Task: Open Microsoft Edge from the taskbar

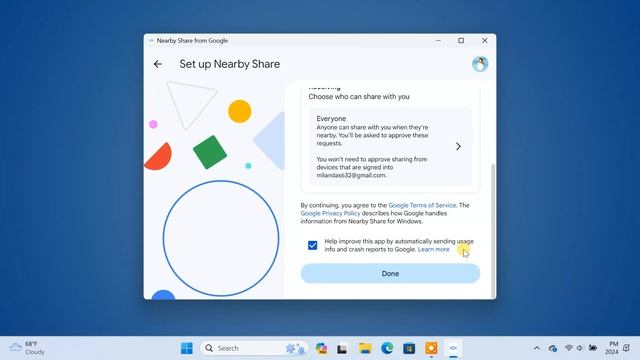Action: click(x=387, y=348)
